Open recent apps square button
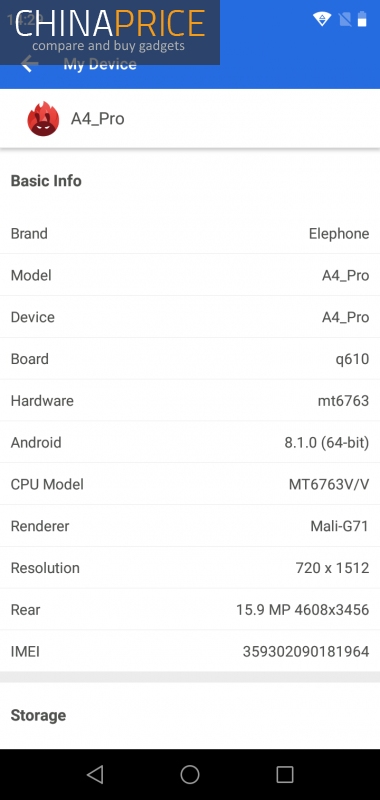The width and height of the screenshot is (380, 800). (x=285, y=774)
